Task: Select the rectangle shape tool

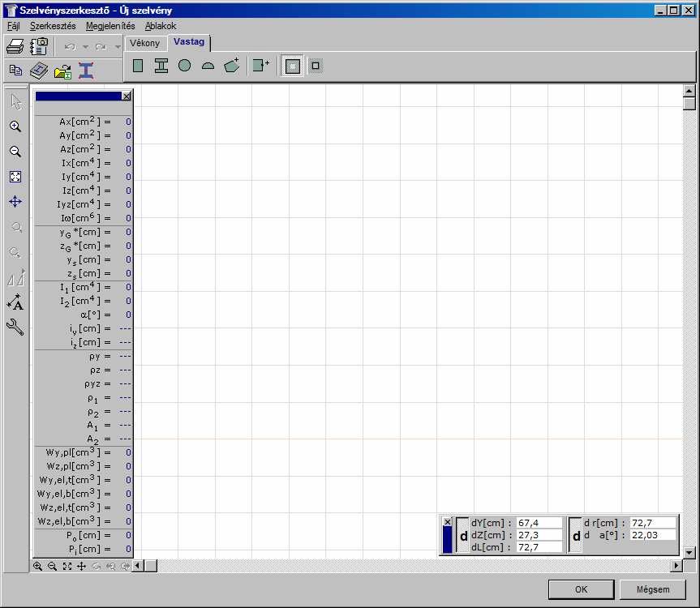Action: 138,66
